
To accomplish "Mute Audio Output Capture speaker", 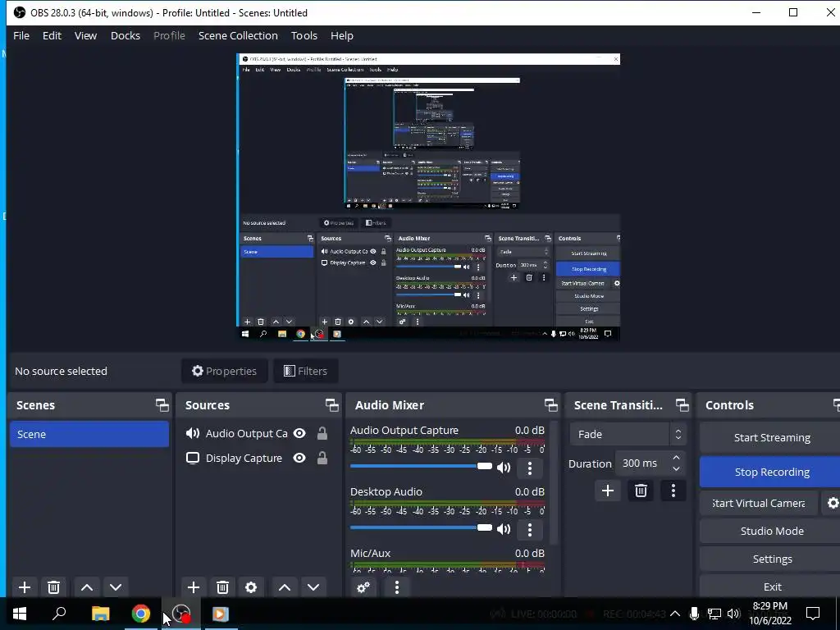I will [x=504, y=468].
